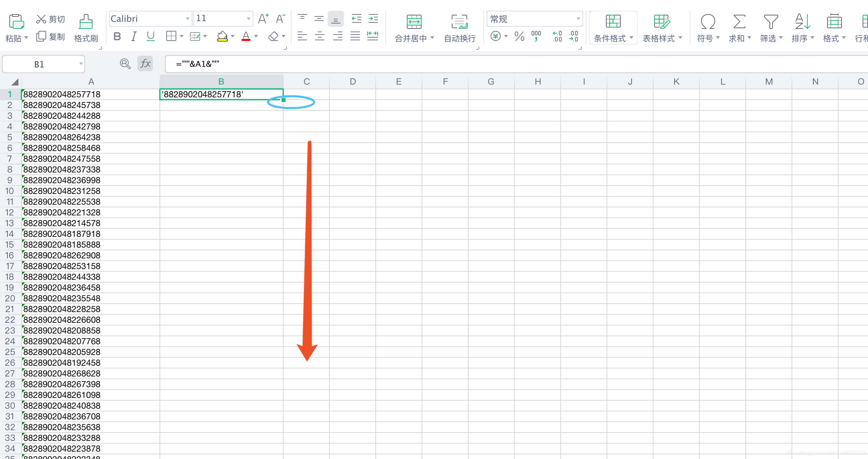Apply the yellow fill color

tap(222, 37)
